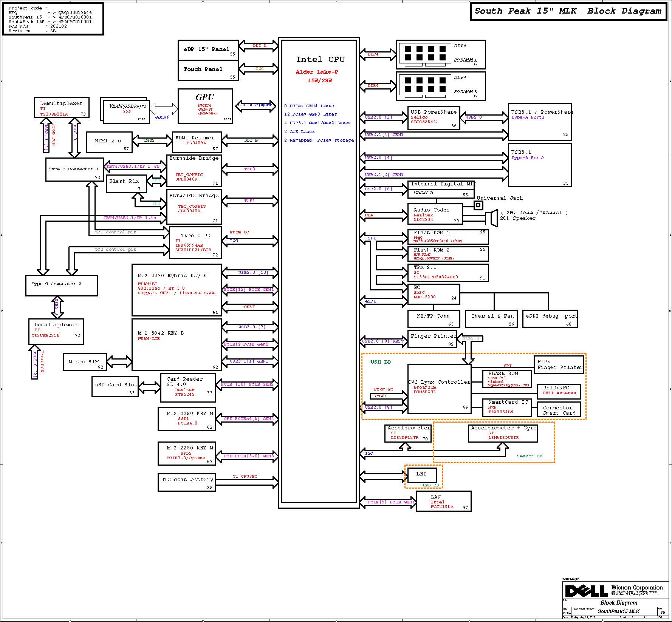The height and width of the screenshot is (622, 672).
Task: Click the Accelerometer + Gyro block
Action: pos(503,434)
